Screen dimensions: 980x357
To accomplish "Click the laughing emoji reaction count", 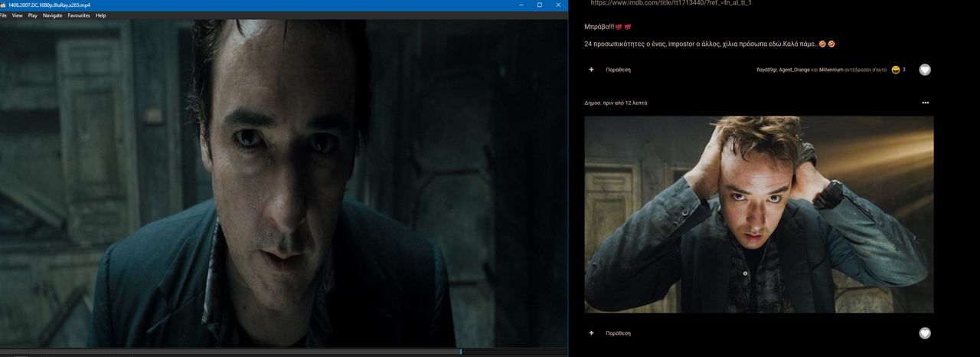I will pos(899,70).
